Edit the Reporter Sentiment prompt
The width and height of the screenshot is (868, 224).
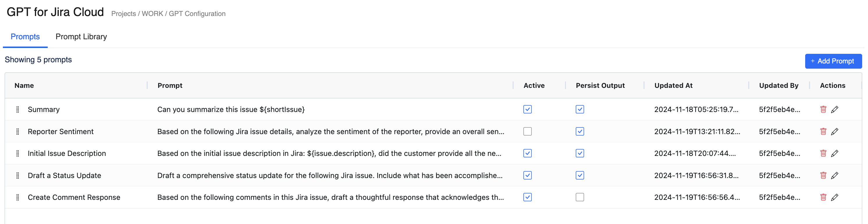point(834,131)
